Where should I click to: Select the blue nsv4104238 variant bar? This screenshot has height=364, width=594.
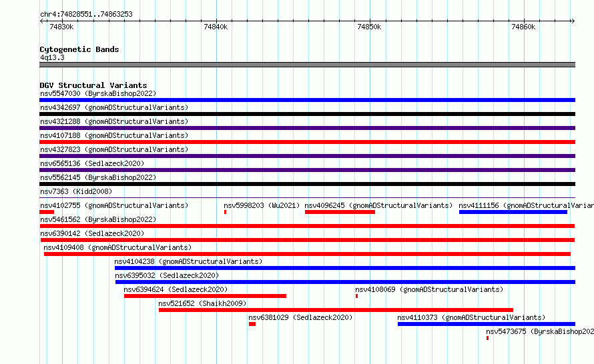pos(345,268)
